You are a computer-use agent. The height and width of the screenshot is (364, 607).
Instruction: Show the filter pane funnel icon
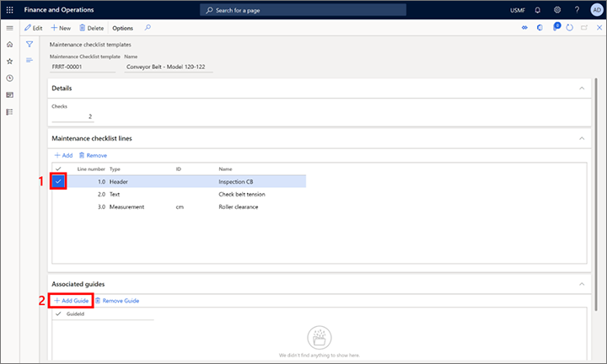[x=30, y=44]
